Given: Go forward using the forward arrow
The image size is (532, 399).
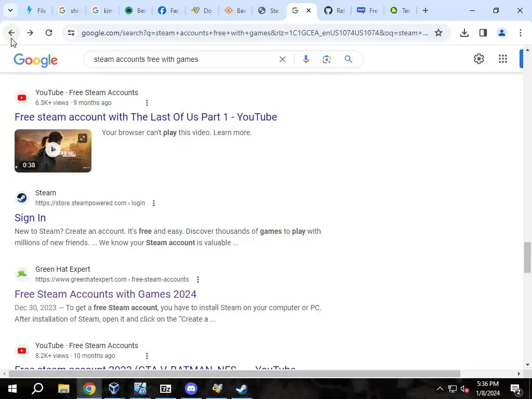Looking at the screenshot, I should (x=30, y=33).
